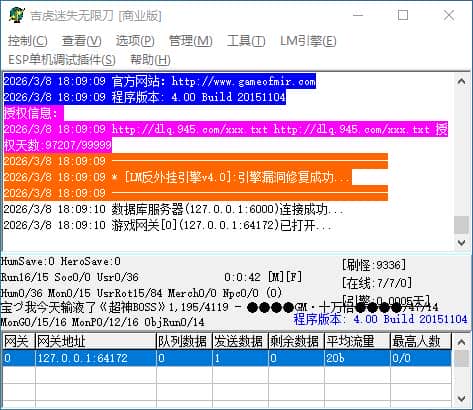Viewport: 473px width, 410px height.
Task: Click the 网关 column header
Action: point(19,341)
